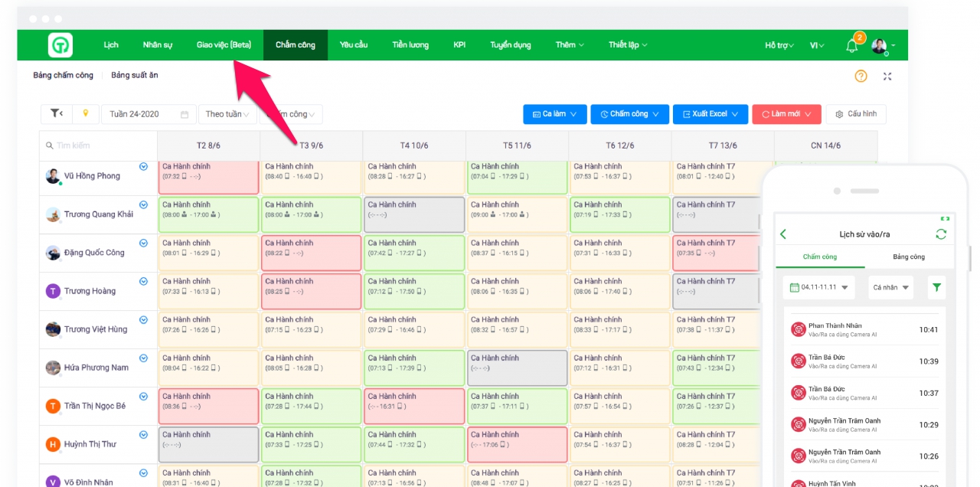The height and width of the screenshot is (487, 980).
Task: Go to Giao việc (Beta) menu
Action: (x=224, y=45)
